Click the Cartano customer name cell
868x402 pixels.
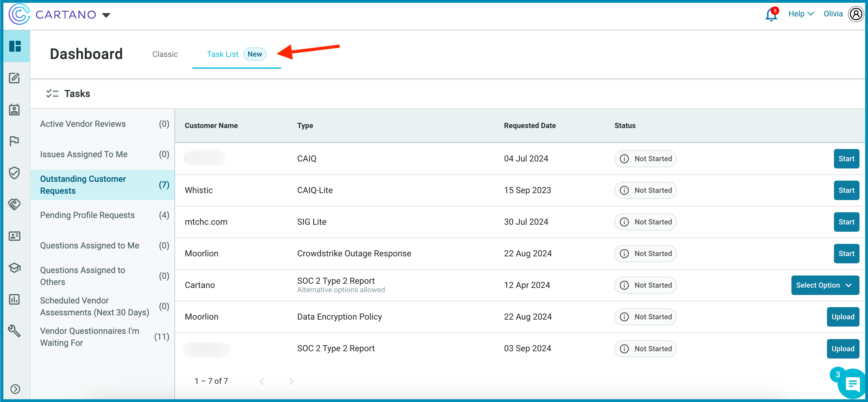tap(200, 285)
